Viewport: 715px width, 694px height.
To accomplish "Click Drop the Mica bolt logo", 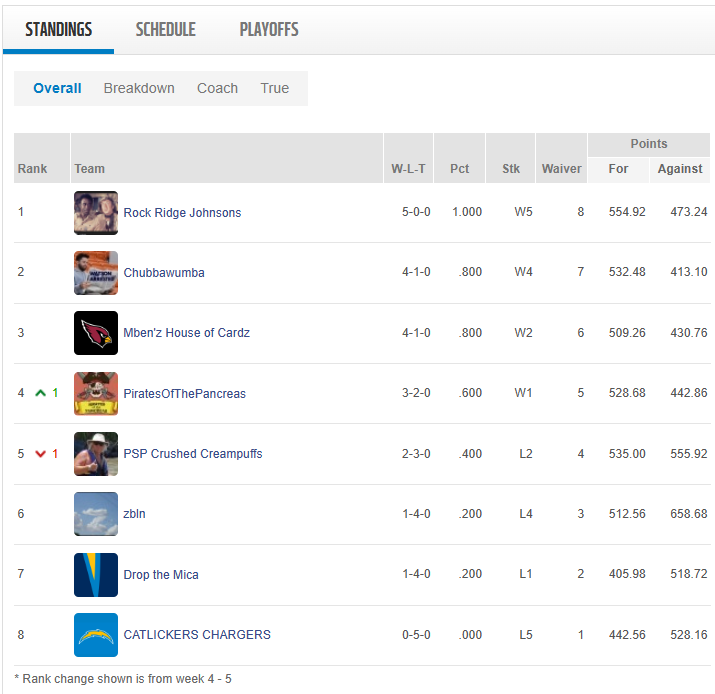I will (x=96, y=575).
